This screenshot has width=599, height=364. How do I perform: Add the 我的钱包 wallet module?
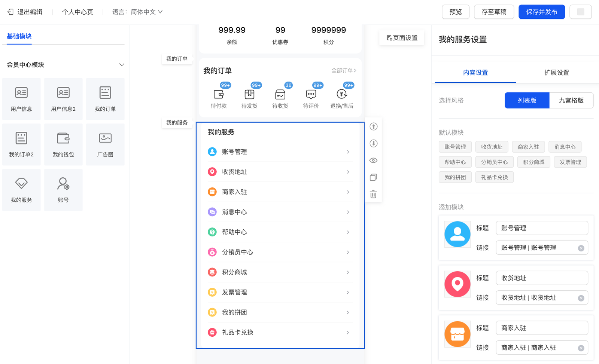click(x=63, y=144)
